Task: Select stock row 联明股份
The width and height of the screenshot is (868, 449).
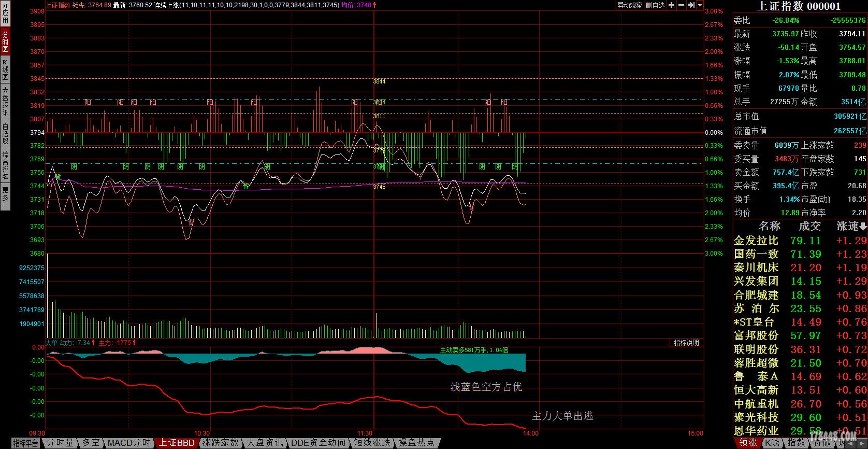Action: coord(800,349)
